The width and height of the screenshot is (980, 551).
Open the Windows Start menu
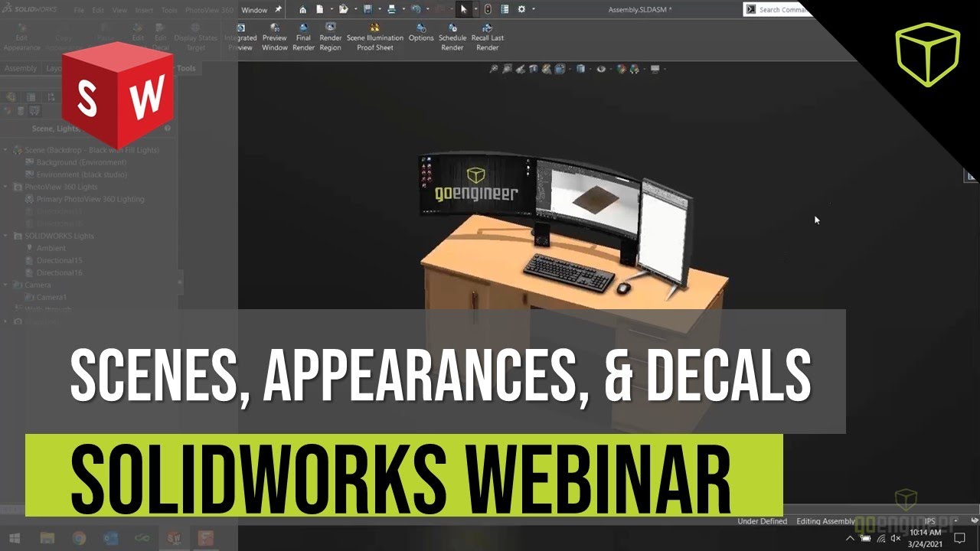[x=14, y=538]
